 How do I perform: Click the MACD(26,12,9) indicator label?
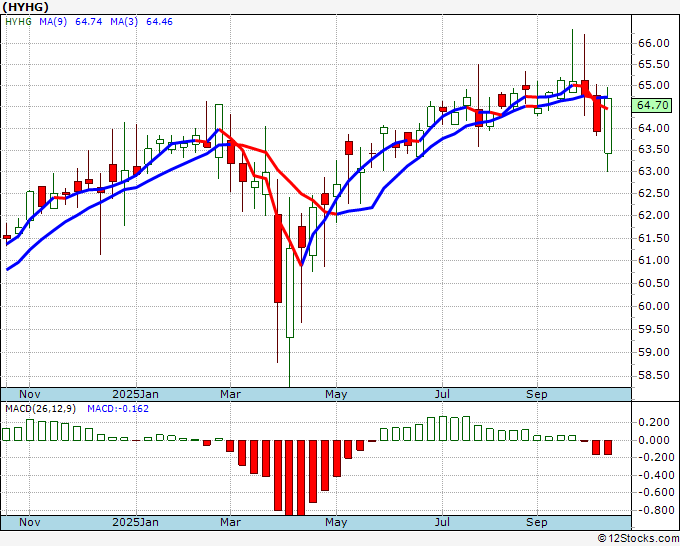[40, 409]
